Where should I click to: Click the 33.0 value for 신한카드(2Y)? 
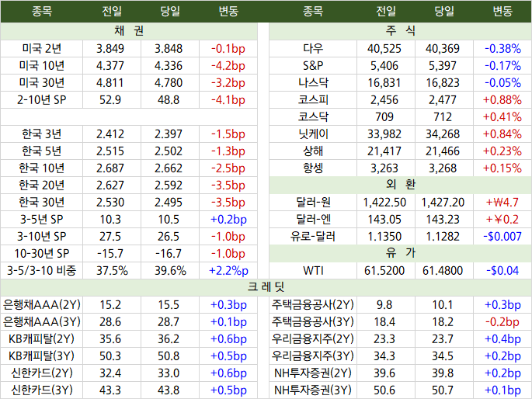click(169, 373)
